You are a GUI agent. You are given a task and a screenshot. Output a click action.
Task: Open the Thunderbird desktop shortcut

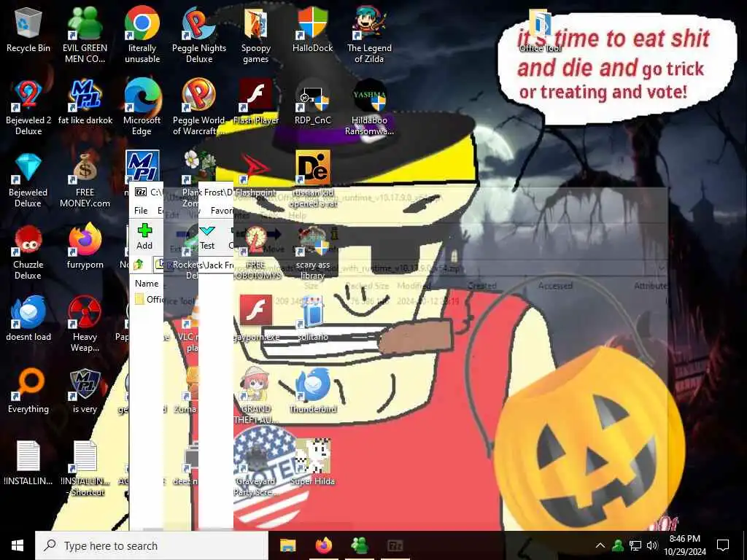point(312,392)
